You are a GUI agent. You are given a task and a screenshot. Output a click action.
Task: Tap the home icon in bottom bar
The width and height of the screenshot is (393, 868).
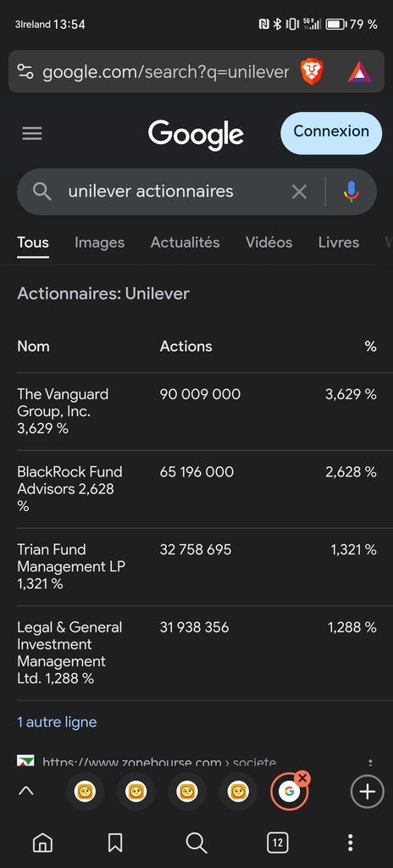click(x=42, y=843)
